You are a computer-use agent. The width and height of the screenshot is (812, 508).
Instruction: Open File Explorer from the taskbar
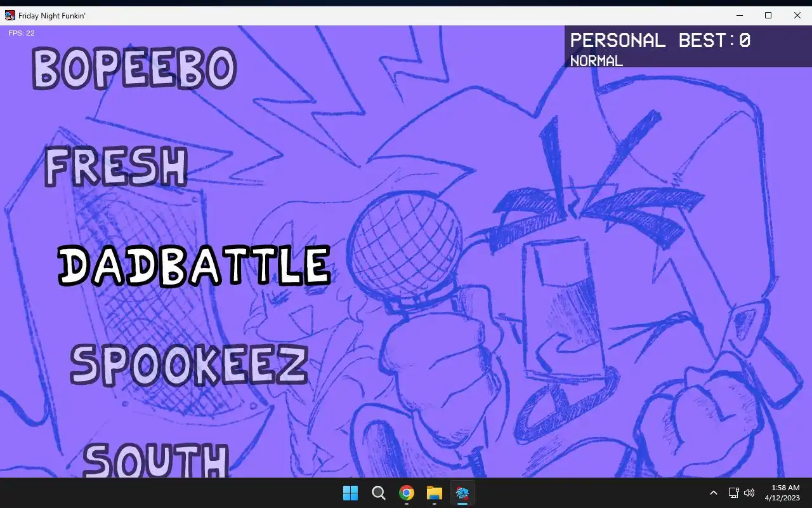coord(435,493)
